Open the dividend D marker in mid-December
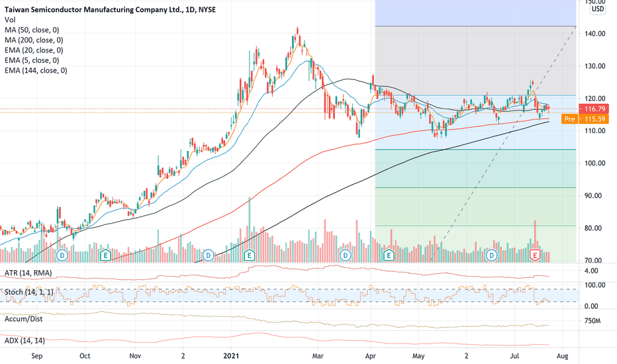The height and width of the screenshot is (364, 617). (208, 255)
